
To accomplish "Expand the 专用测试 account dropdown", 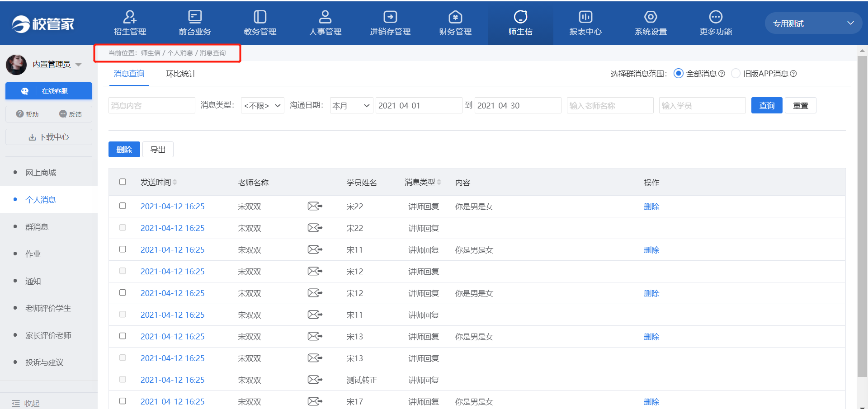I will [813, 23].
